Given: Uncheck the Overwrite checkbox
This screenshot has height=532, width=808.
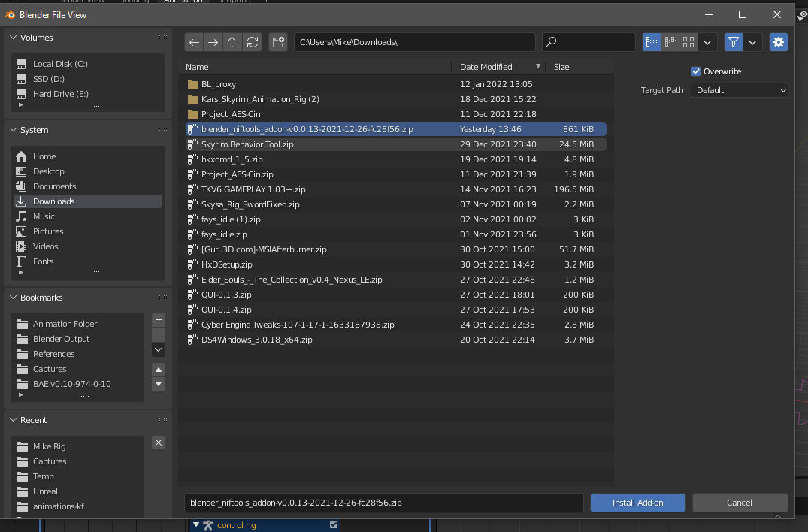Looking at the screenshot, I should click(696, 71).
